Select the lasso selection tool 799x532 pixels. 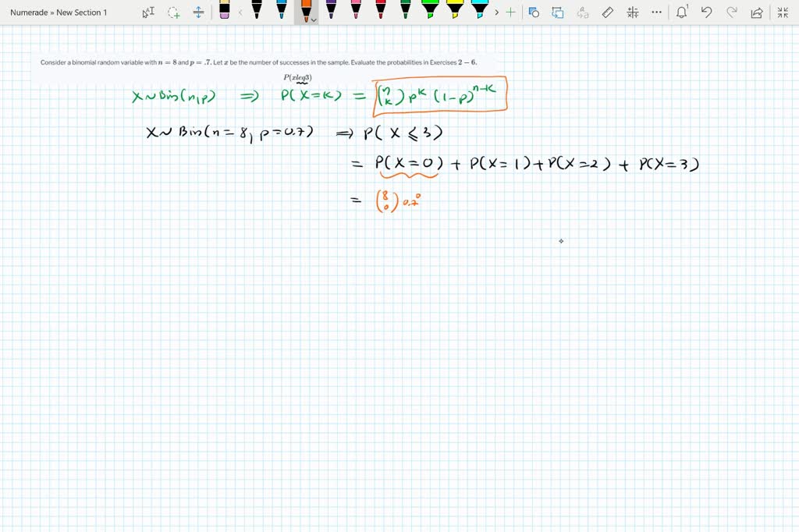173,12
